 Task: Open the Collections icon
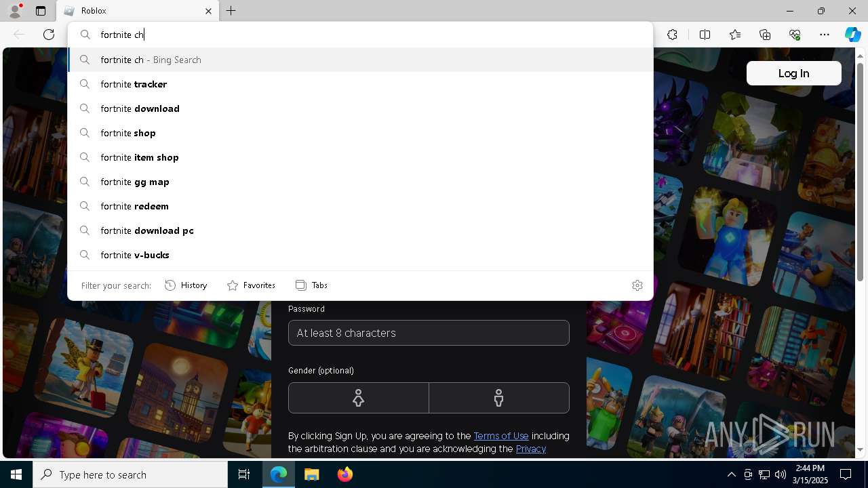point(765,35)
